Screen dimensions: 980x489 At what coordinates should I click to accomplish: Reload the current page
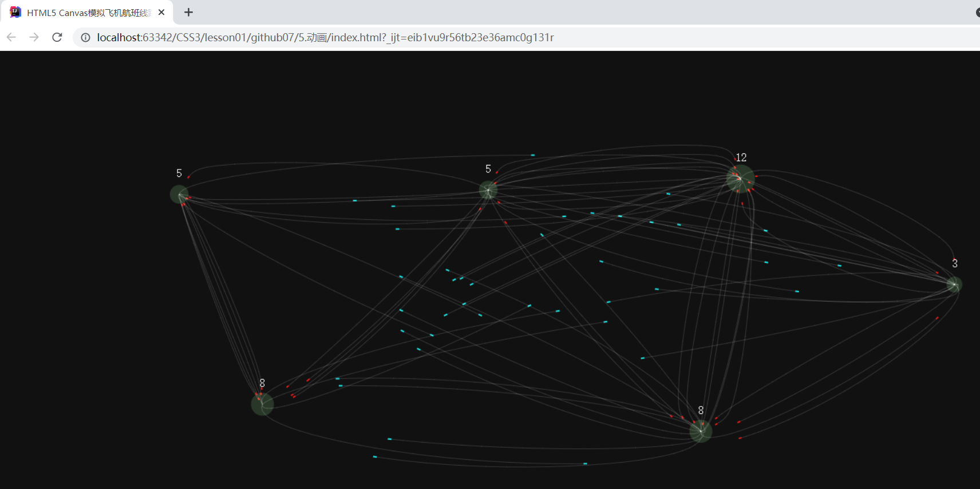[x=57, y=37]
